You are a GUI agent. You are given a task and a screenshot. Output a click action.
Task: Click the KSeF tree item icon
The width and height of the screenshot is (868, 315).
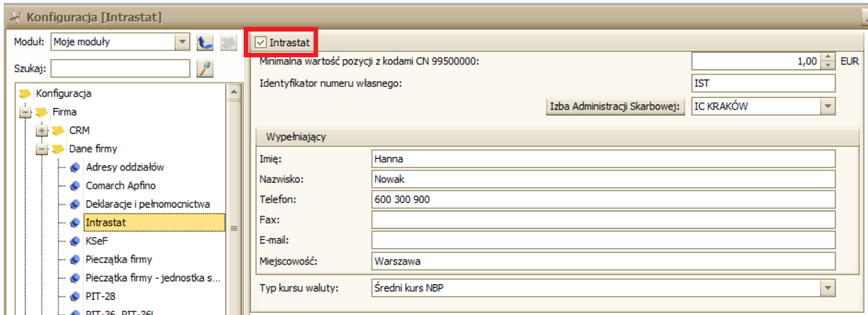(75, 240)
